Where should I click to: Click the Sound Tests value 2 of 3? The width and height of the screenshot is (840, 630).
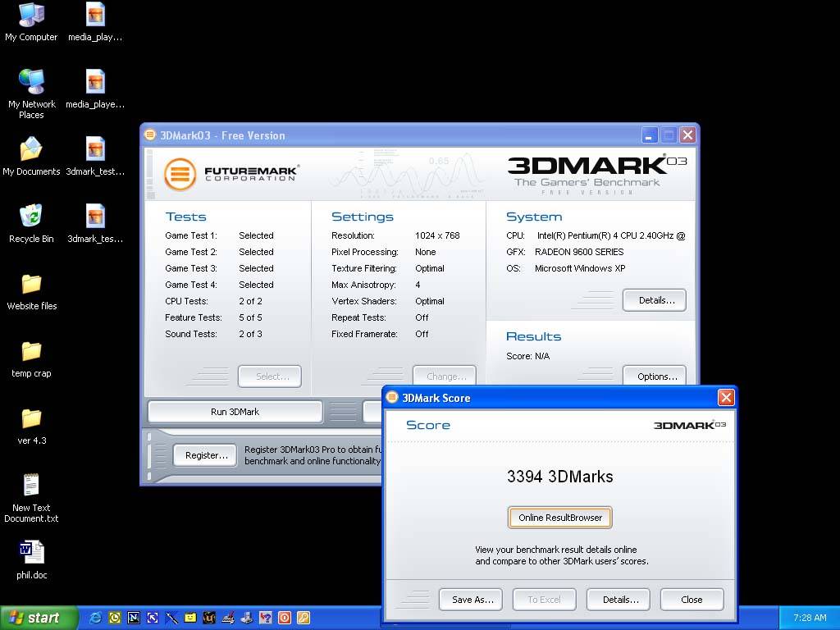[x=250, y=334]
